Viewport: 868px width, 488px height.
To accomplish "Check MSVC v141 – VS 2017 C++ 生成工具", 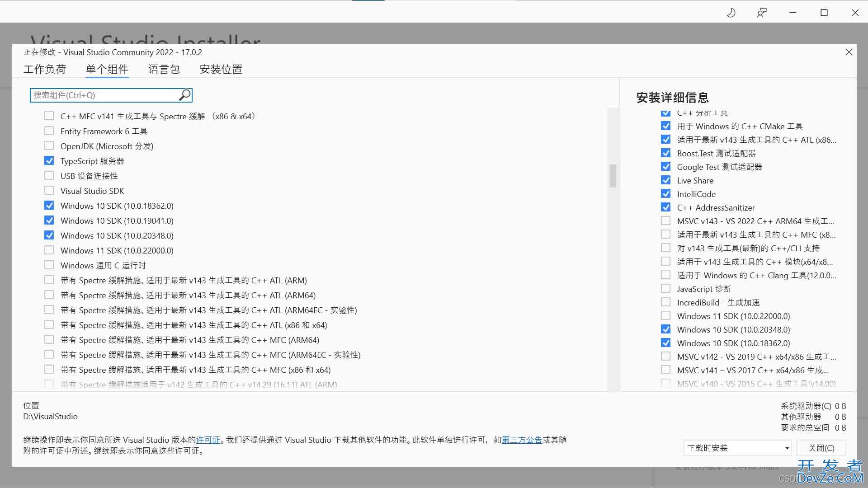I will click(665, 370).
